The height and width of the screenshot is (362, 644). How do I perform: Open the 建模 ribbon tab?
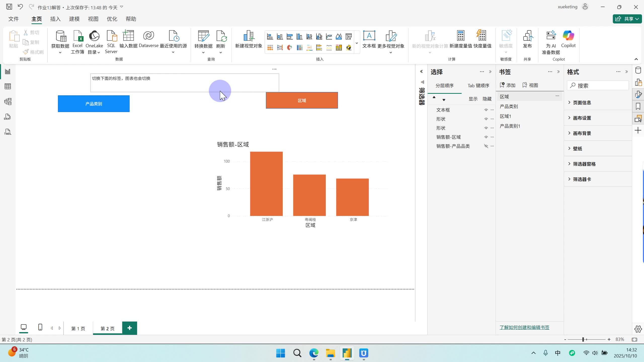74,19
